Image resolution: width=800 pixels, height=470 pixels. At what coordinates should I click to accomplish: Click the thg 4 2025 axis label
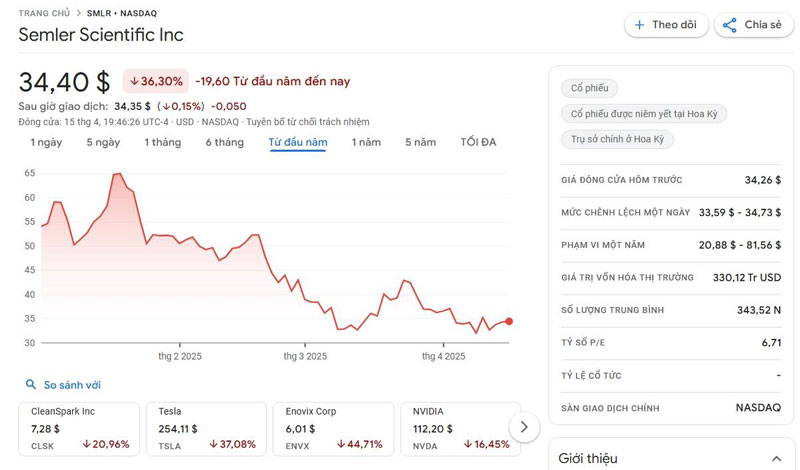tap(443, 356)
